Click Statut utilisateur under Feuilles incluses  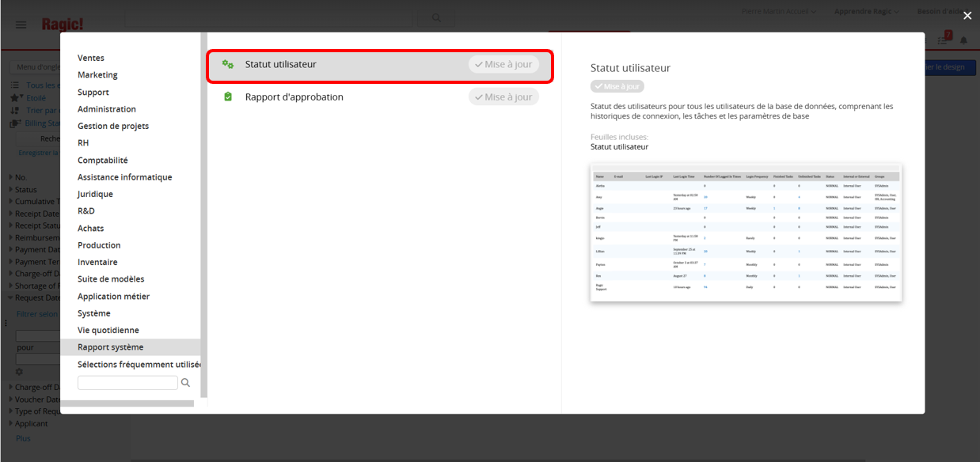[x=619, y=146]
